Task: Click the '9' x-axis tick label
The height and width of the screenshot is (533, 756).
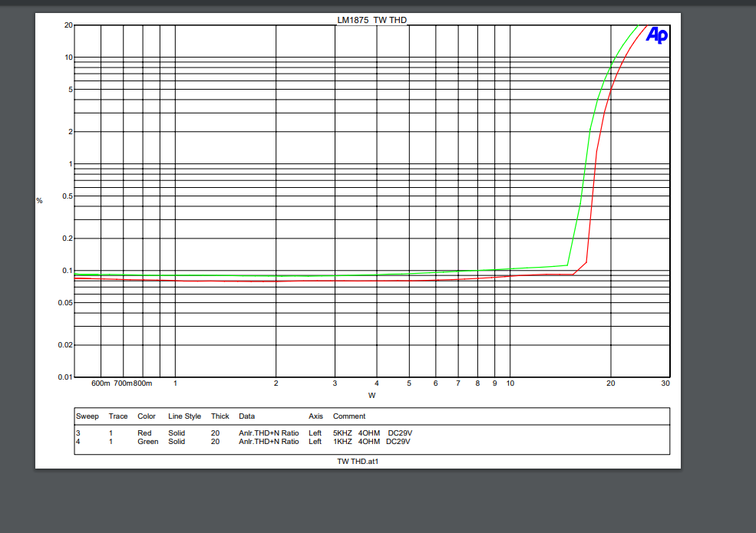Action: click(495, 383)
